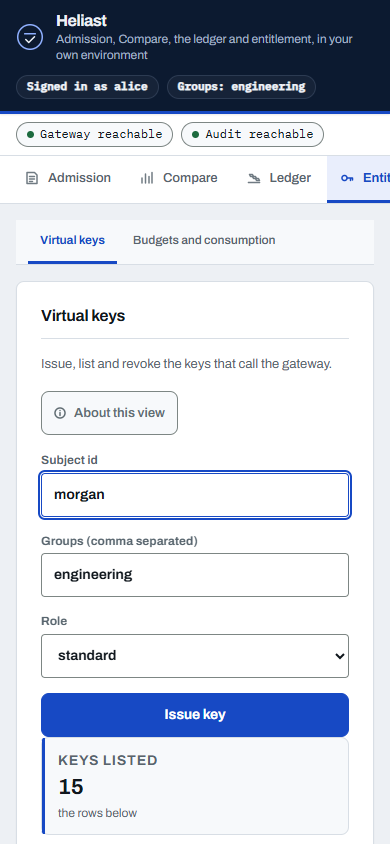Click the Heliast title text
Image resolution: width=390 pixels, height=844 pixels.
pos(81,21)
